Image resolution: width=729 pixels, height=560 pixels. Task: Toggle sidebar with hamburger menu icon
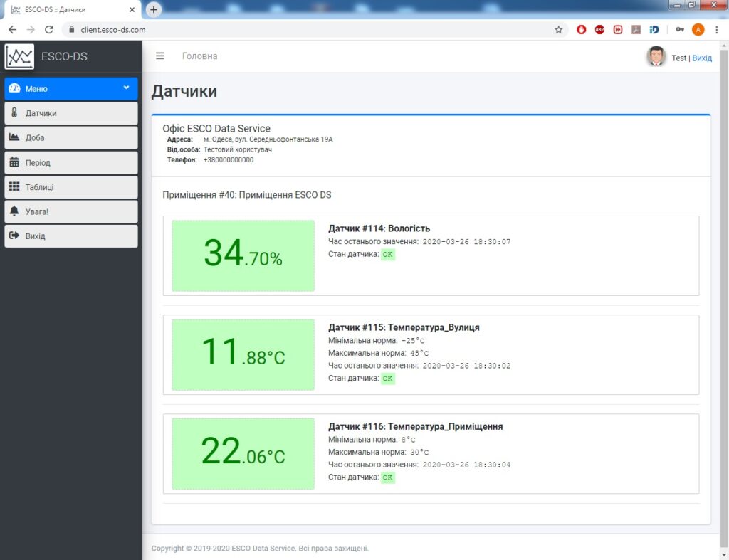click(x=160, y=56)
